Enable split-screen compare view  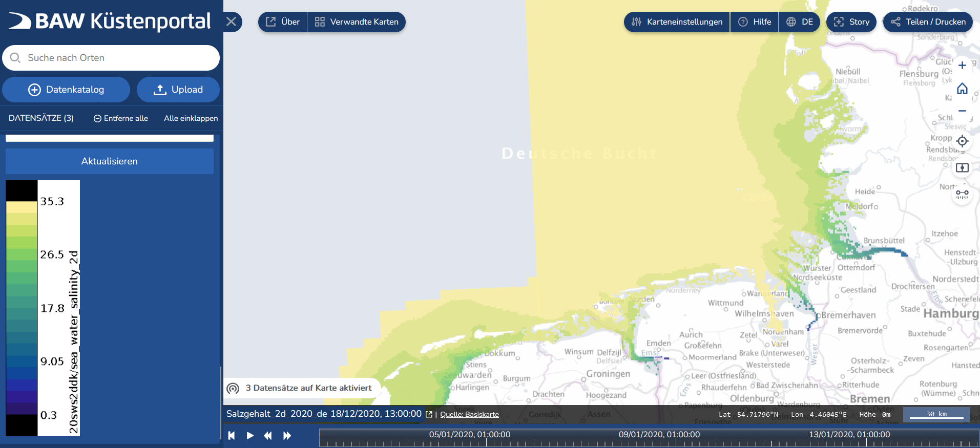pyautogui.click(x=962, y=167)
